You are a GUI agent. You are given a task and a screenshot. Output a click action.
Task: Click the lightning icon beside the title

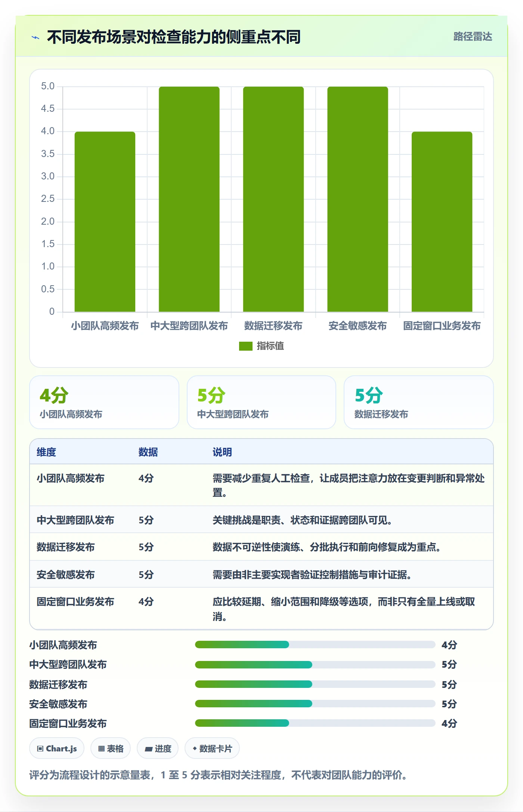coord(35,37)
